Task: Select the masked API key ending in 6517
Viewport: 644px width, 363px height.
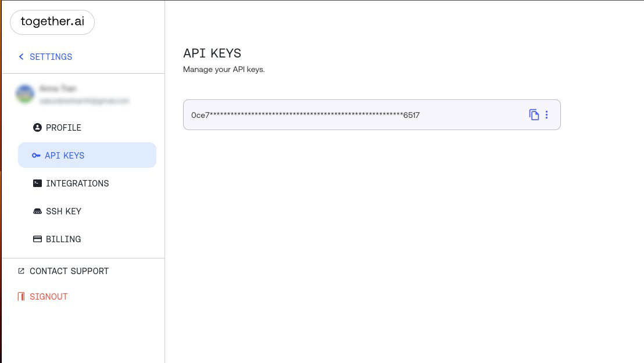Action: [305, 115]
